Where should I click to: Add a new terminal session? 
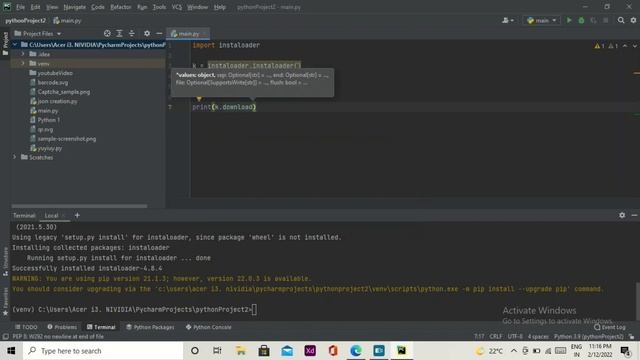(77, 215)
